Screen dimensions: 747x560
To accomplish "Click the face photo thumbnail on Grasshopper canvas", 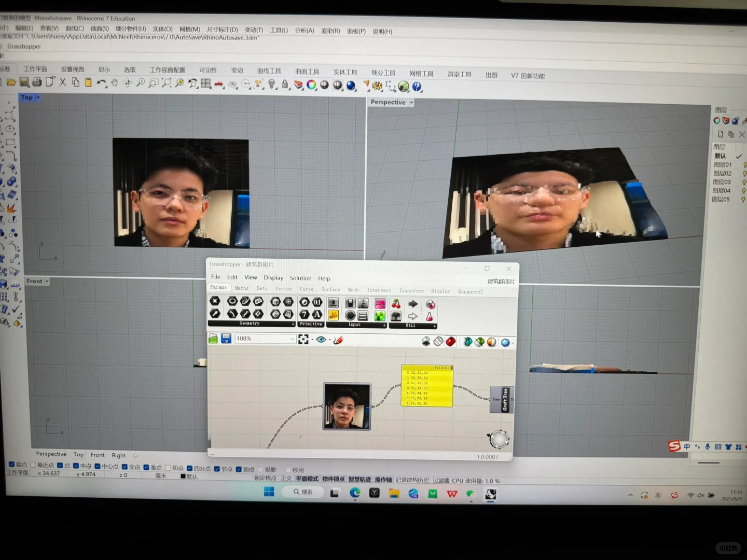I will (x=347, y=407).
